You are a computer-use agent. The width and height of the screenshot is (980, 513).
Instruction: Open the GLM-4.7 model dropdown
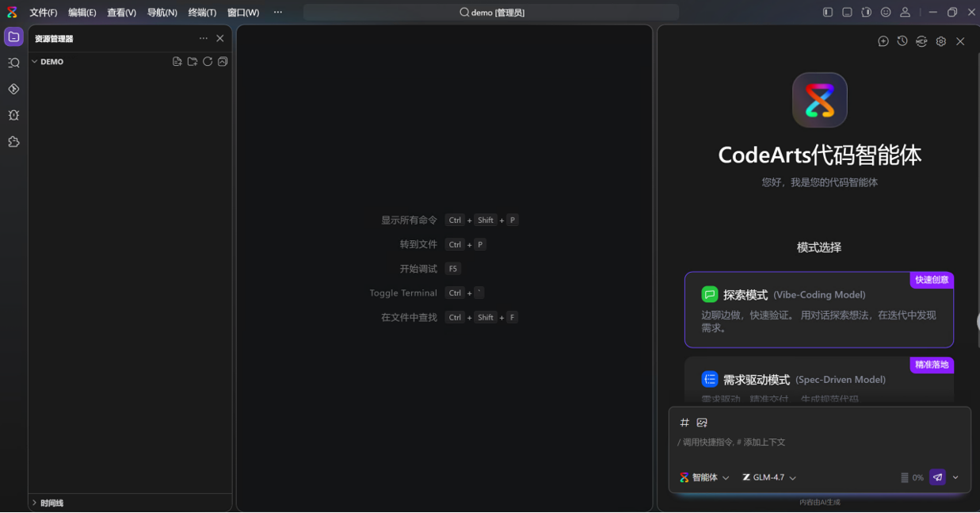click(x=769, y=477)
